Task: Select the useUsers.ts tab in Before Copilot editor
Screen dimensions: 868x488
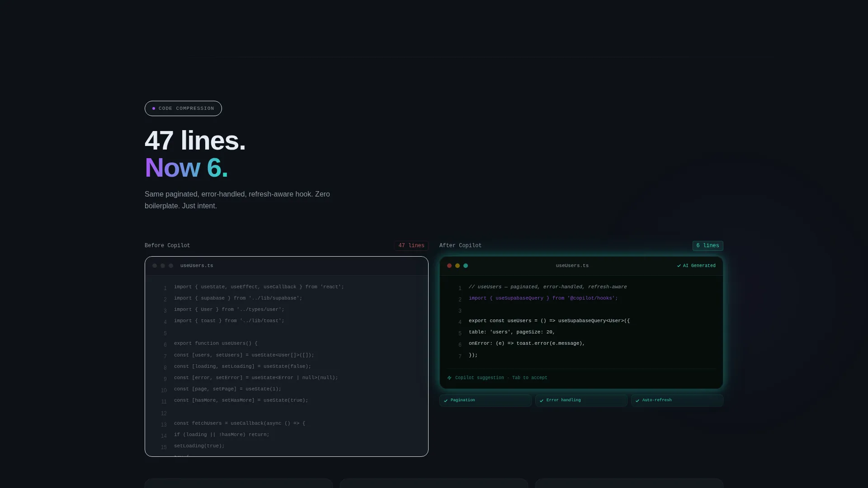Action: point(197,266)
